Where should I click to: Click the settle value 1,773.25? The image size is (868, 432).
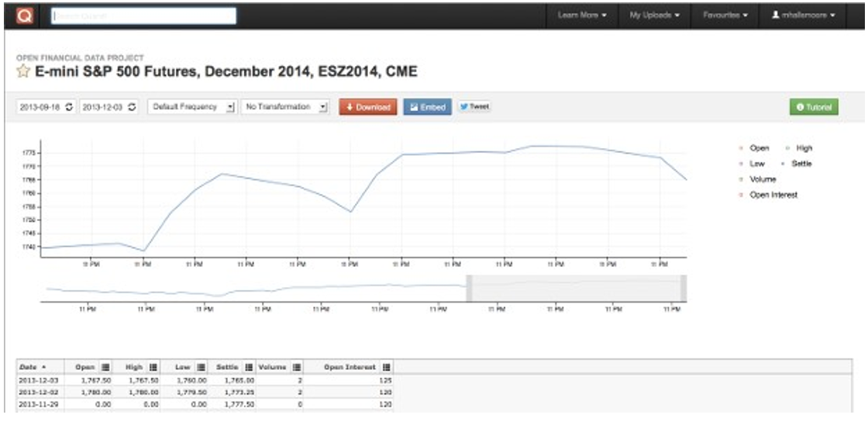click(x=239, y=392)
